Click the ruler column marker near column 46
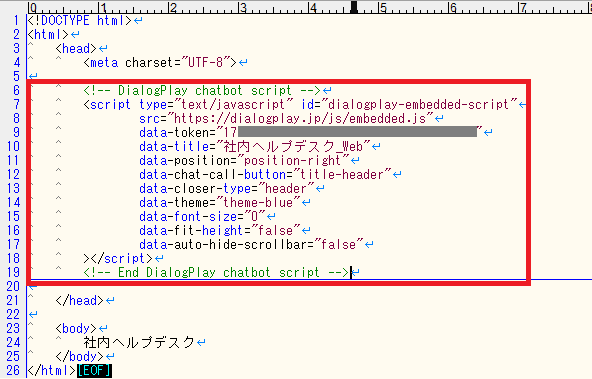This screenshot has height=379, width=592. tap(354, 7)
